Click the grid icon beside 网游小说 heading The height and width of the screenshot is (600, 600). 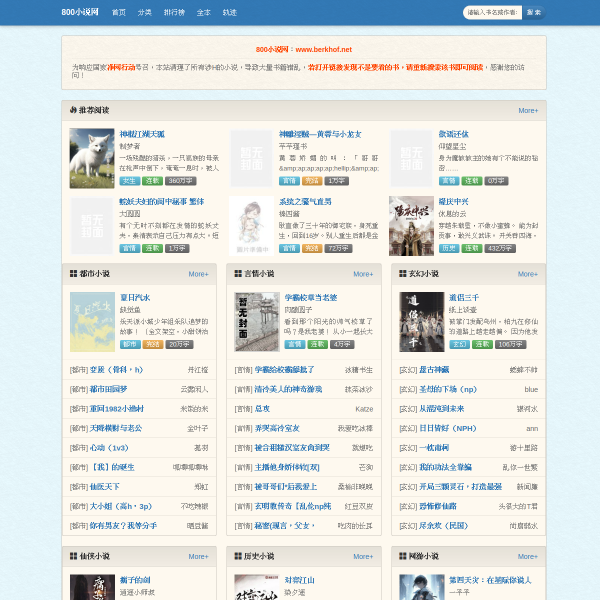(403, 556)
